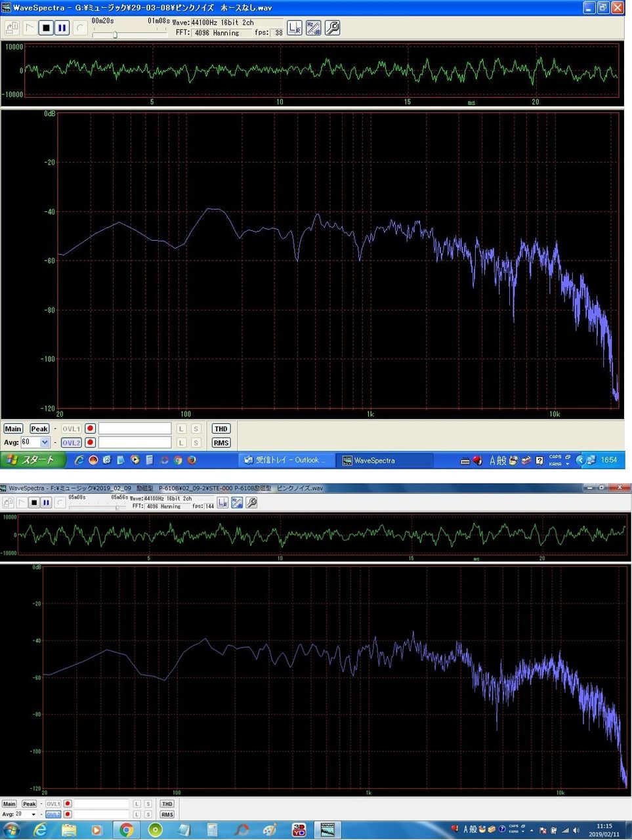
Task: Open Chrome on the Windows 7 taskbar
Action: [x=126, y=830]
